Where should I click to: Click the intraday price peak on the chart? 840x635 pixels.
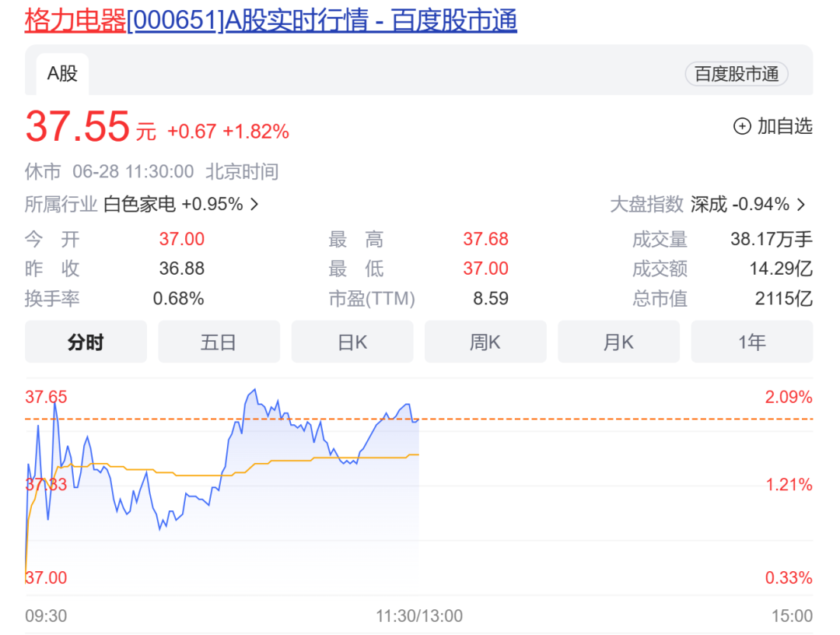[254, 390]
